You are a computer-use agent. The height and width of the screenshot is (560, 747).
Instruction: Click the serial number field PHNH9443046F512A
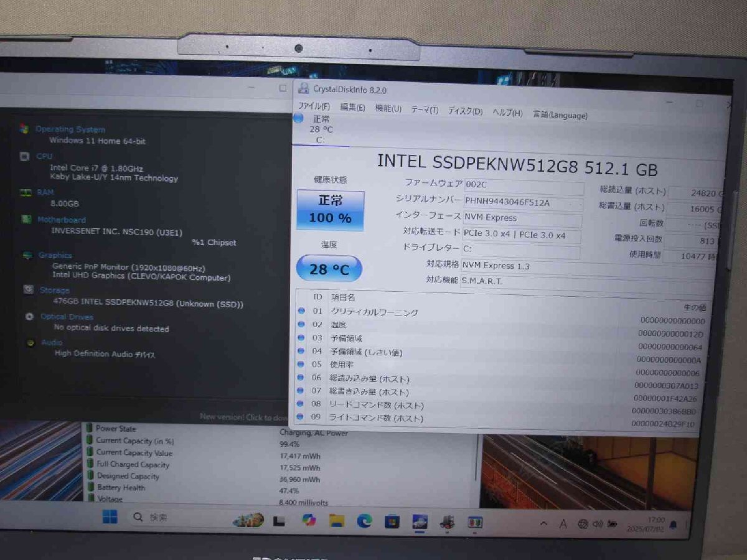(523, 203)
